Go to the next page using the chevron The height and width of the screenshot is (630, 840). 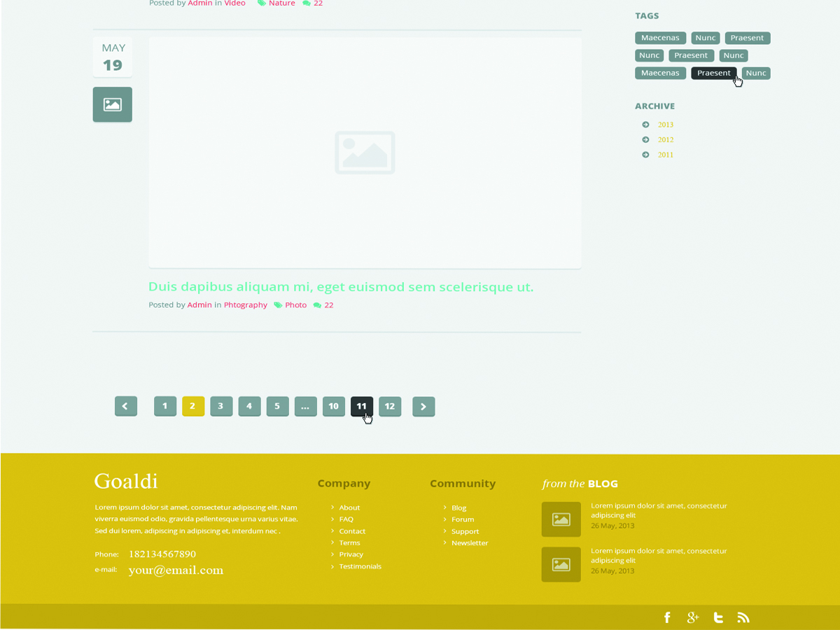423,406
